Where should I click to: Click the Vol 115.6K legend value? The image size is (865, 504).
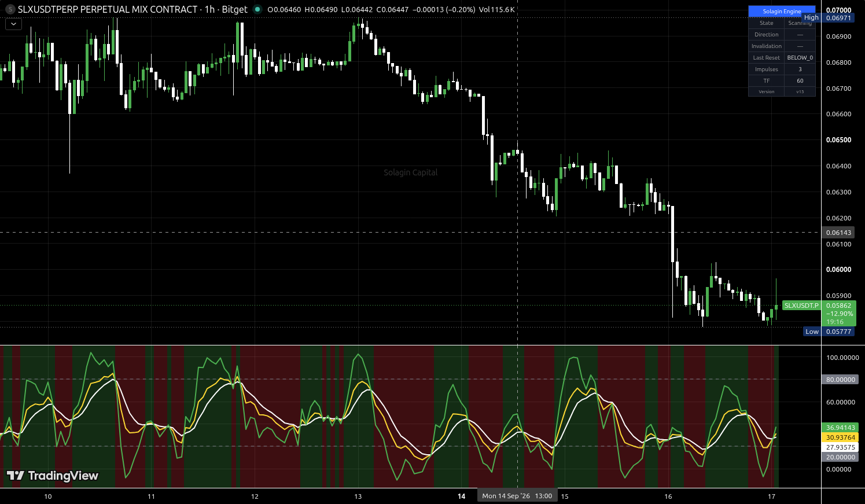tap(497, 9)
